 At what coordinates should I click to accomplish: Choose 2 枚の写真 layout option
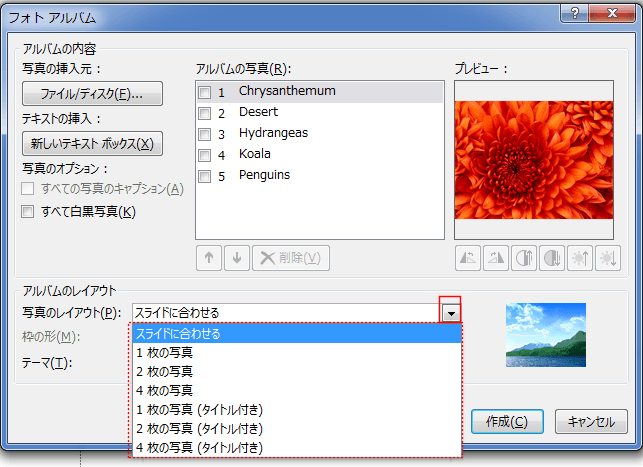point(297,371)
